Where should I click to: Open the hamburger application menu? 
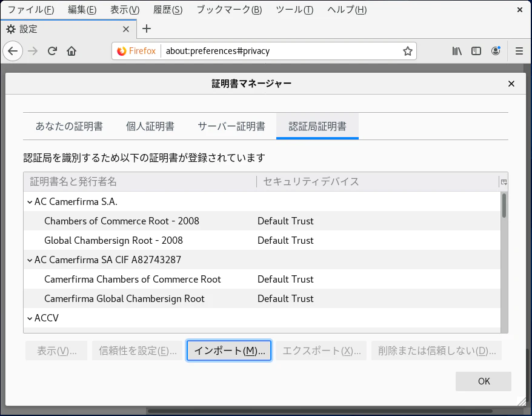(519, 51)
